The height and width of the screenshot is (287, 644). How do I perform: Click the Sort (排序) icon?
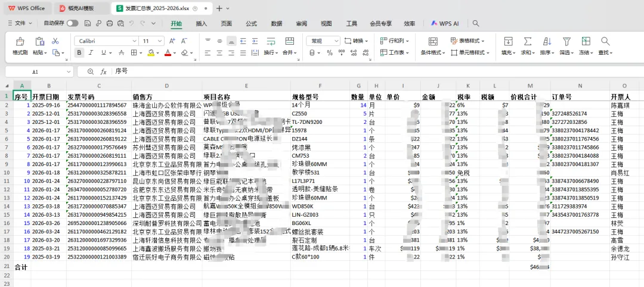pos(547,42)
